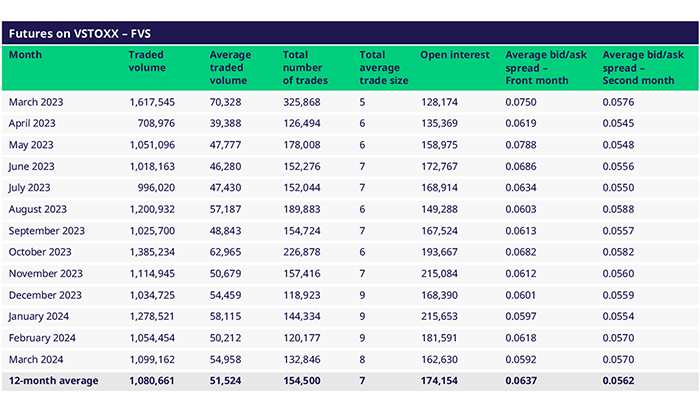Select the 'Month' column header
This screenshot has height=414, width=700.
click(x=27, y=56)
